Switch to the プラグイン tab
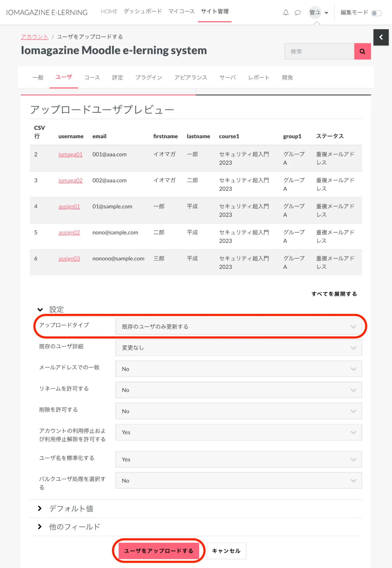 click(148, 78)
